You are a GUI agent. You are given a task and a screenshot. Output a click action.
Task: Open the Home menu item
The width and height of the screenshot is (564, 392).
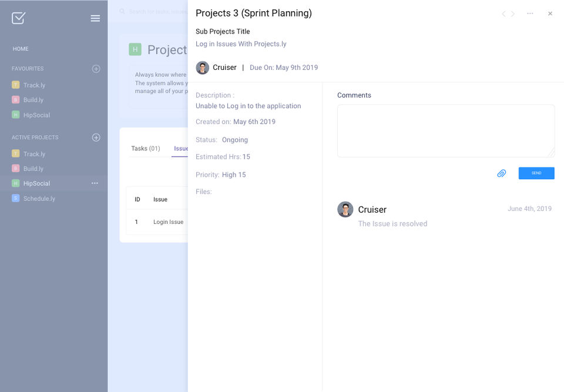[x=21, y=49]
